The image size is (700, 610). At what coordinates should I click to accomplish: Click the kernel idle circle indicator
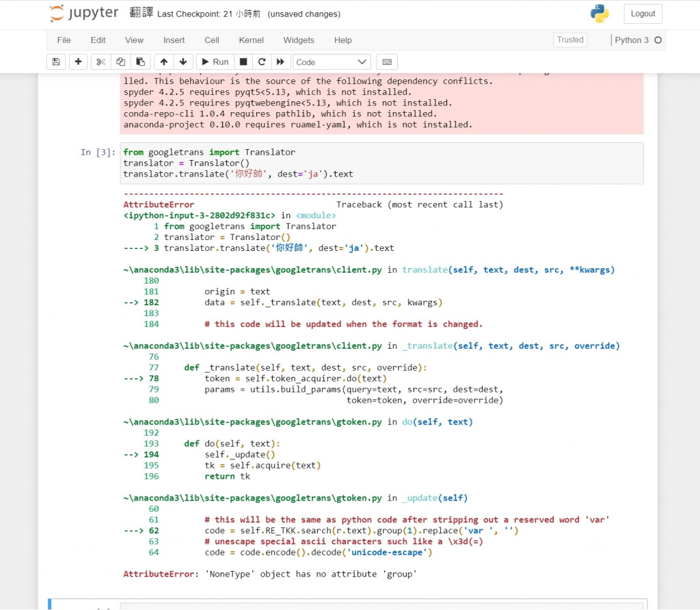coord(658,40)
